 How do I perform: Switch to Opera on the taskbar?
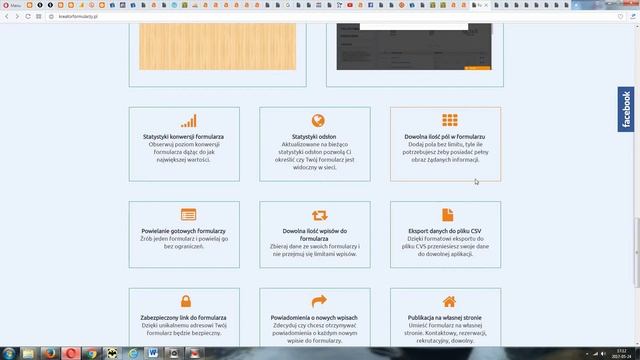[71, 353]
